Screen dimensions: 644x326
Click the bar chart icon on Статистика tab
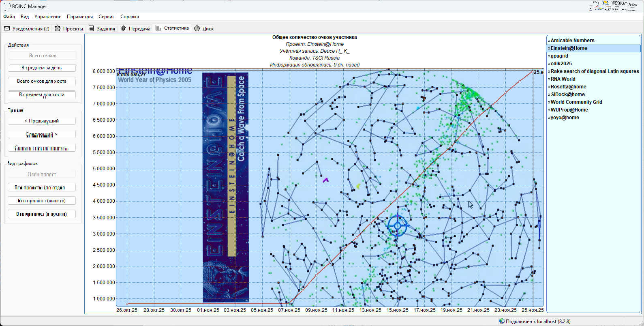coord(158,28)
